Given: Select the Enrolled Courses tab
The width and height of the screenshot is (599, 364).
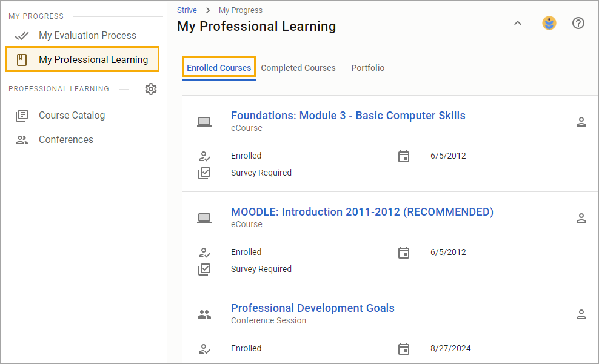Looking at the screenshot, I should [x=219, y=68].
